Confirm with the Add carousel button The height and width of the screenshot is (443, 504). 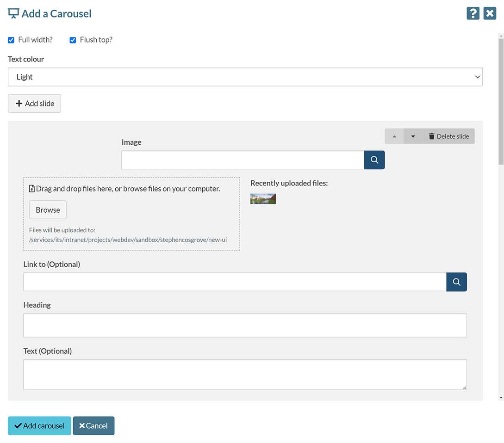39,426
